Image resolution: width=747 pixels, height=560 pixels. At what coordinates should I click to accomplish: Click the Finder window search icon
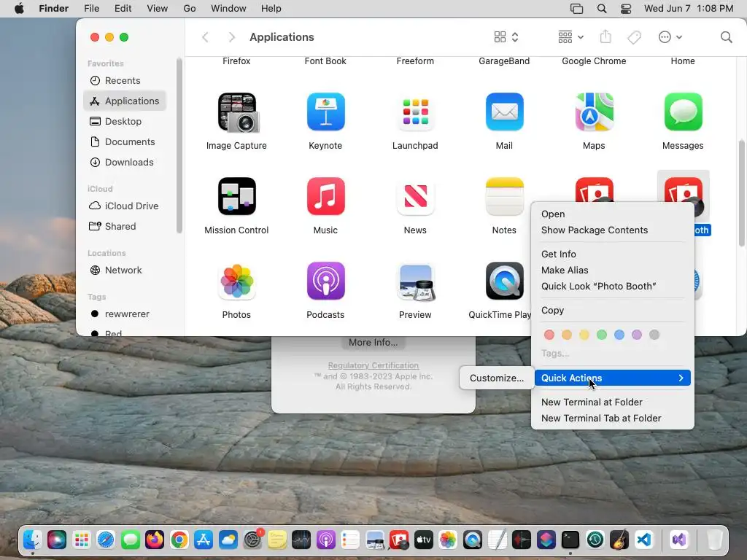[726, 37]
